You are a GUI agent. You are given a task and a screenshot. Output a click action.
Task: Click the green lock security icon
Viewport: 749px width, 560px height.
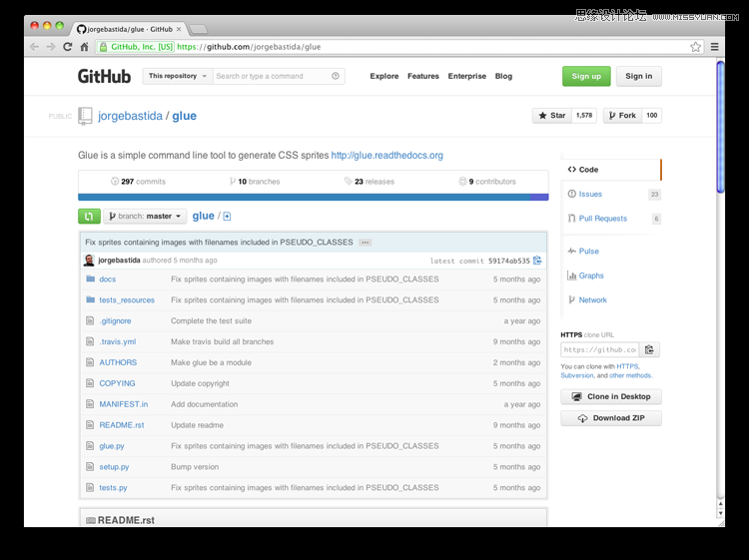pos(103,47)
